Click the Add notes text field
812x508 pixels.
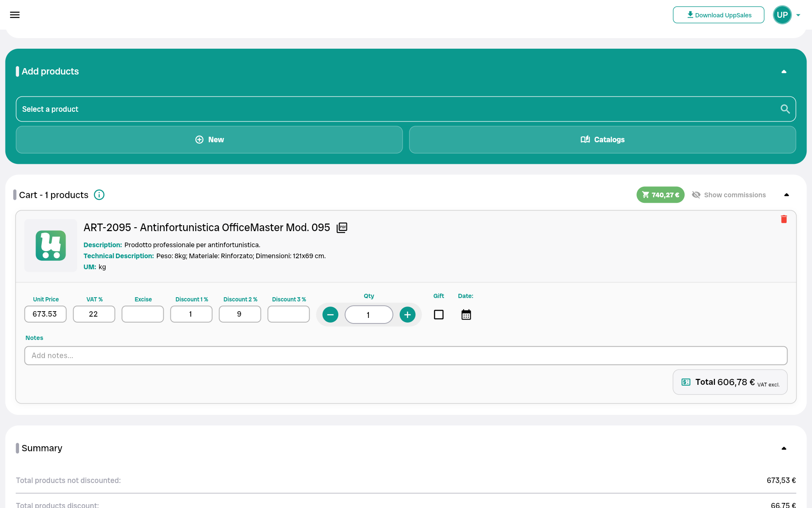coord(406,356)
